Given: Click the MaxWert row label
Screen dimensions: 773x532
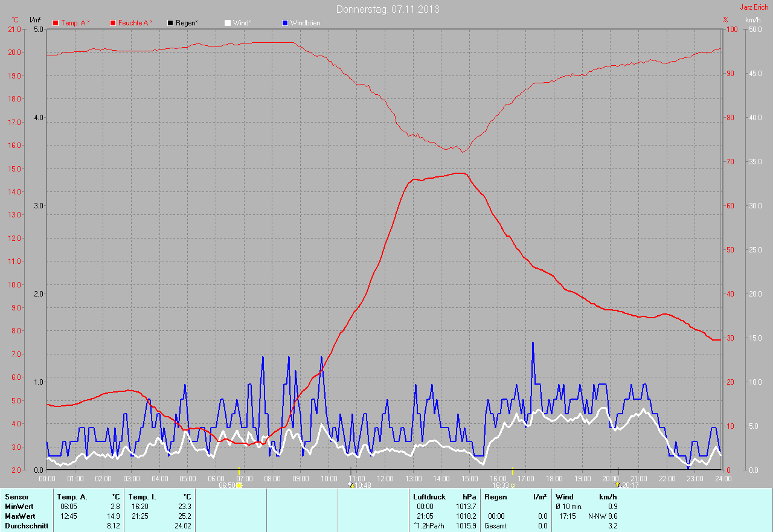Looking at the screenshot, I should click(19, 516).
